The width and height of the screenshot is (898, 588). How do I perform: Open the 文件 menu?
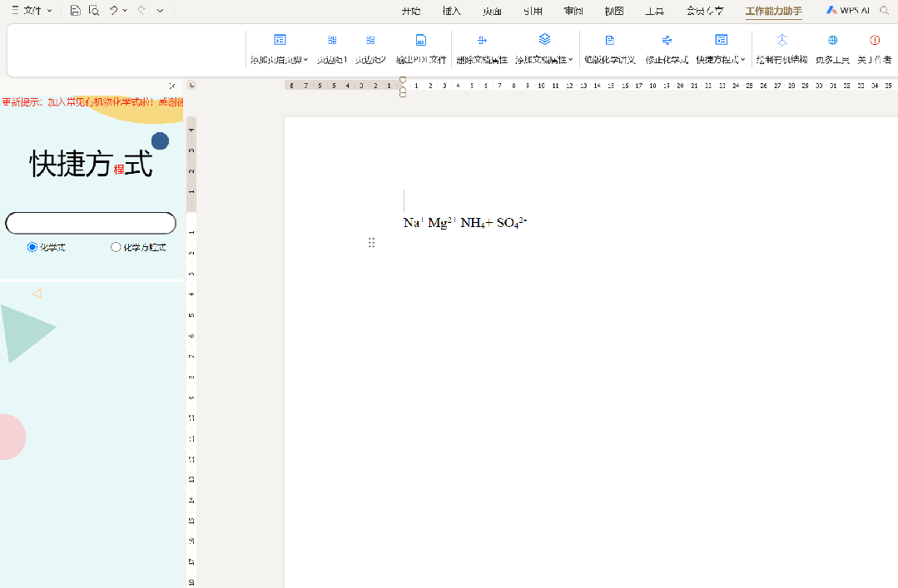click(x=32, y=11)
